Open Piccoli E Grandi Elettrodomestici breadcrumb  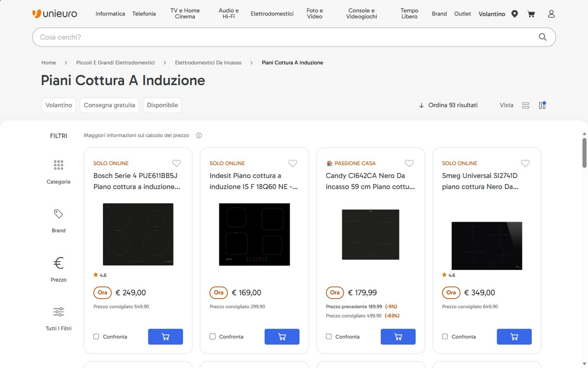click(115, 63)
